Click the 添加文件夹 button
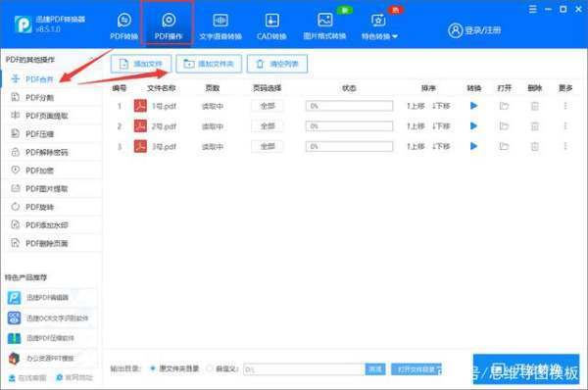Screen dimensions: 588x390 (209, 64)
